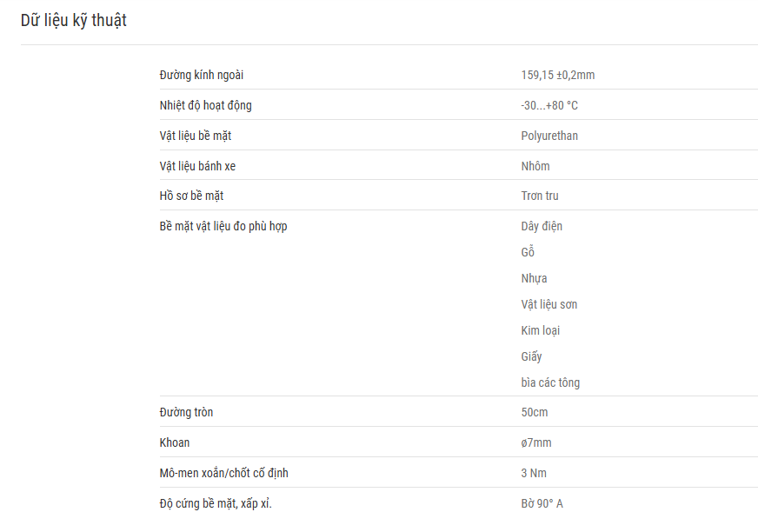This screenshot has width=758, height=532.
Task: Select the 'Mô-men xoắn/chốt cố định' label
Action: coord(223,473)
